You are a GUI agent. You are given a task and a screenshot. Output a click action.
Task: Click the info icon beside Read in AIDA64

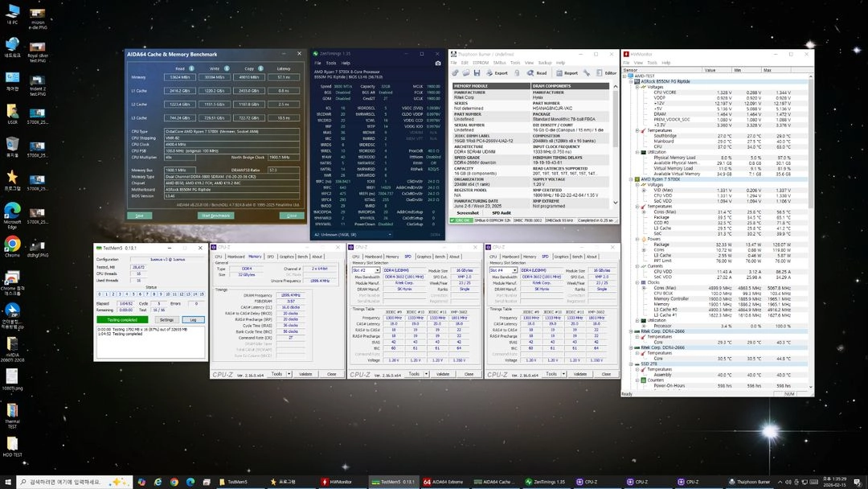[x=191, y=68]
